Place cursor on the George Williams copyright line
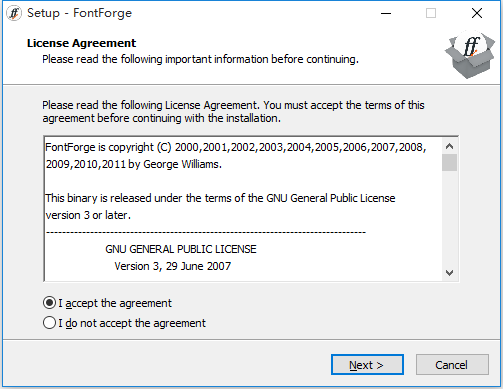 tap(134, 164)
